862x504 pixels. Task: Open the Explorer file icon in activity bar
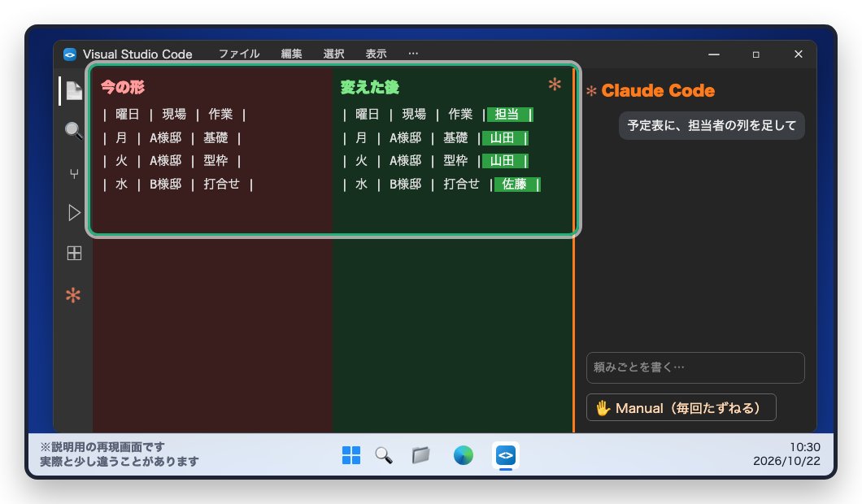coord(74,91)
